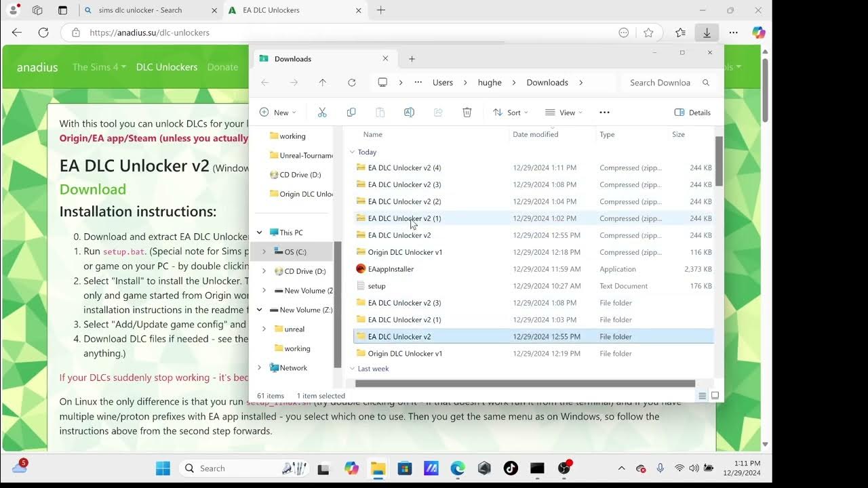This screenshot has width=868, height=488.
Task: Open the View dropdown menu
Action: 564,113
